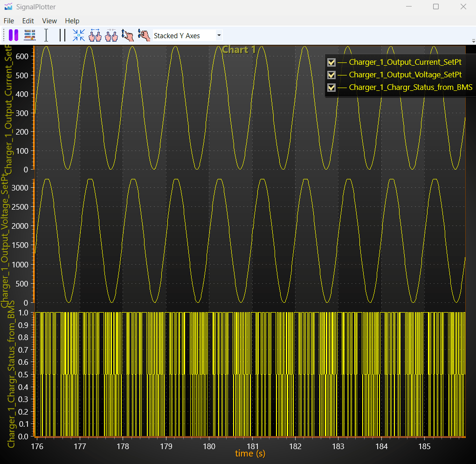Activate the single vertical cursor tool

(x=46, y=35)
